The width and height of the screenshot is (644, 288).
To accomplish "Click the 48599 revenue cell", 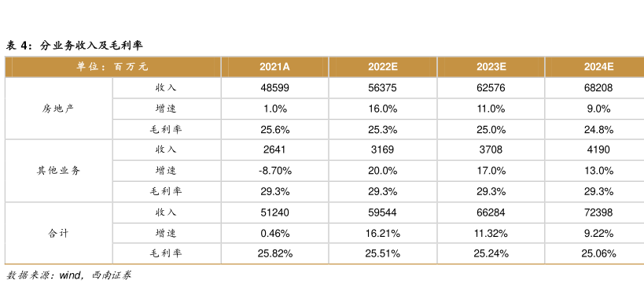I will [274, 88].
